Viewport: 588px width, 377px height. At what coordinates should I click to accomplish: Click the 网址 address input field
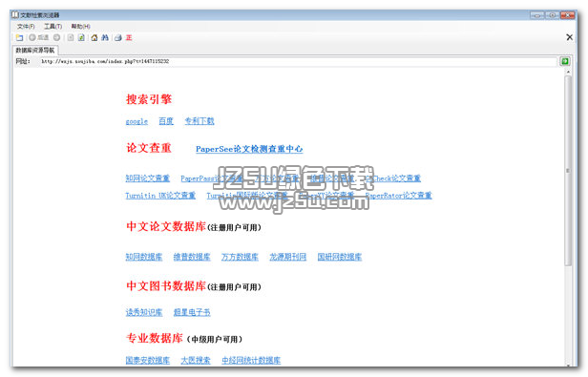point(298,61)
